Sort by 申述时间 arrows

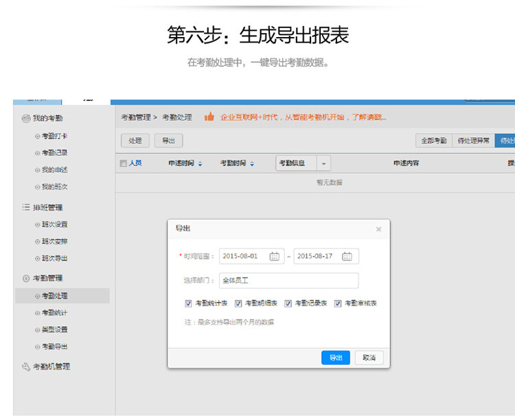pos(200,163)
